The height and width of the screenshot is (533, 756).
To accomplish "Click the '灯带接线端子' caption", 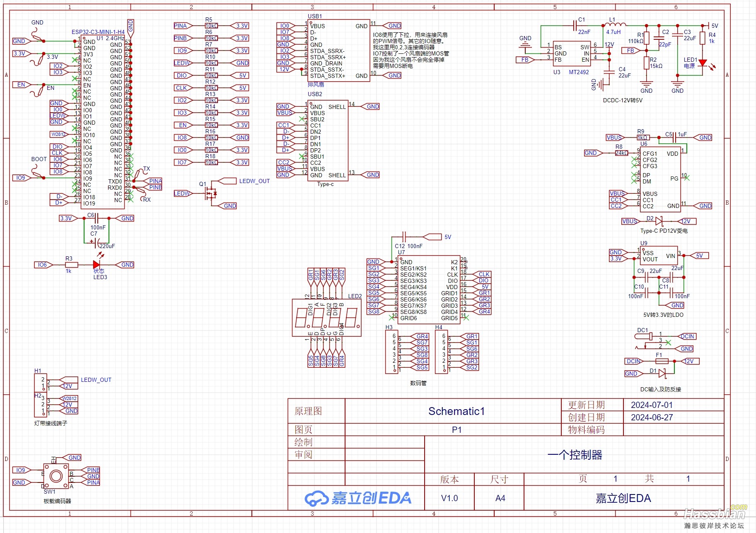I will pyautogui.click(x=51, y=423).
